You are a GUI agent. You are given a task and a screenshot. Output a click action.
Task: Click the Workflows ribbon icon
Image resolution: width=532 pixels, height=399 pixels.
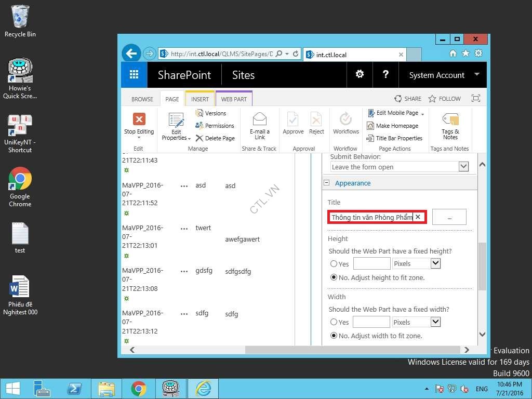point(346,120)
